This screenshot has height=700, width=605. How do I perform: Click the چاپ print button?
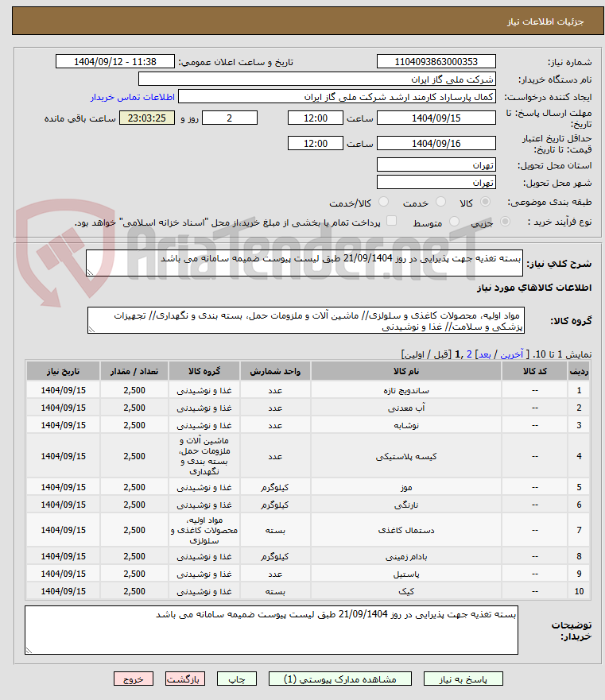237,679
